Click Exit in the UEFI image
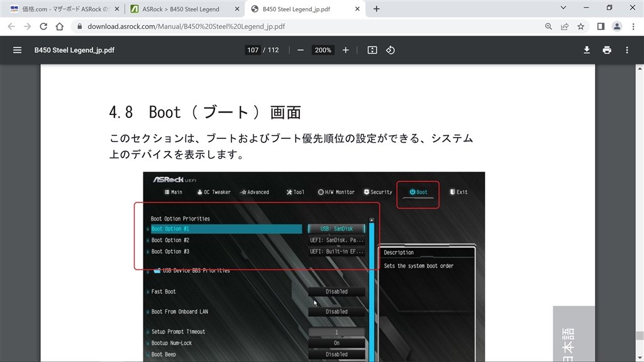The width and height of the screenshot is (644, 362). click(458, 192)
